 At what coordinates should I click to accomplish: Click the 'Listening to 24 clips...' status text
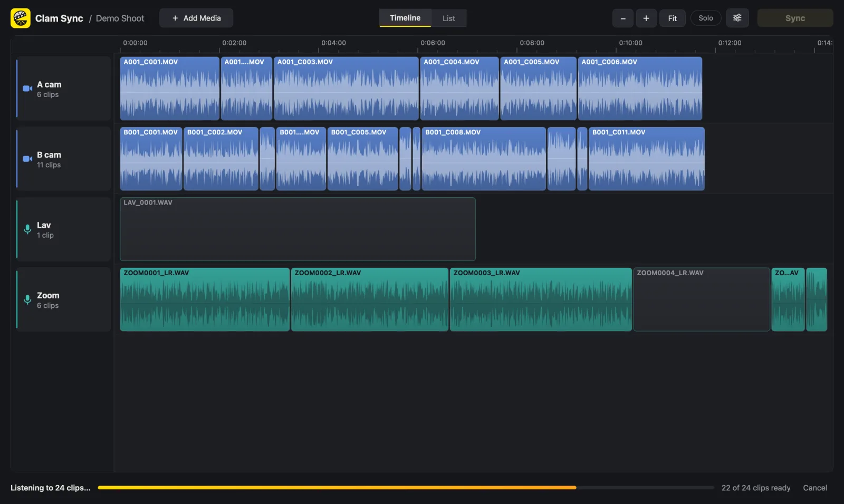coord(51,488)
